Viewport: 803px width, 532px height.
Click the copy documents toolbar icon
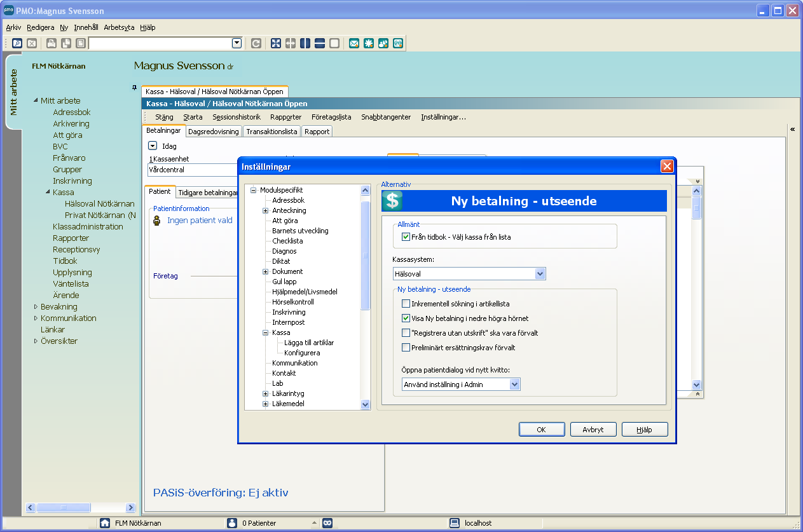(66, 43)
